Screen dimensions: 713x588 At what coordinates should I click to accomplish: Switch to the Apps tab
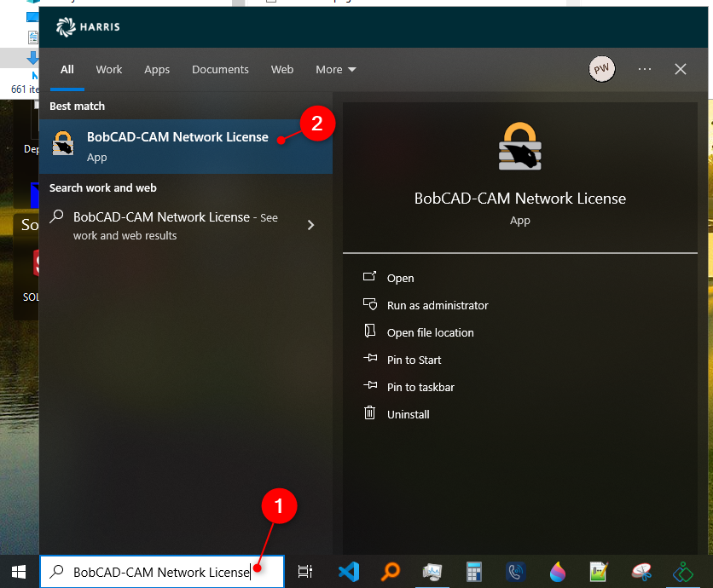point(157,69)
